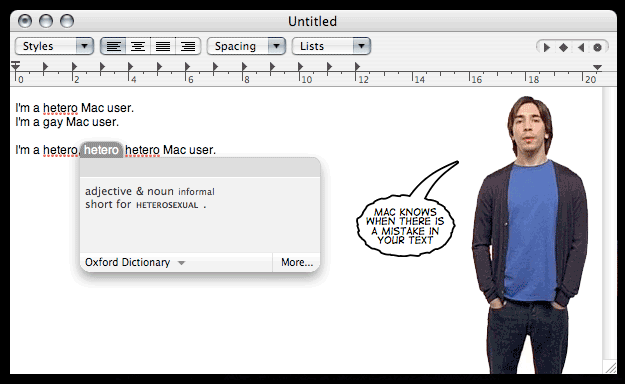Viewport: 625px width, 384px height.
Task: Click the misspelled hetero in the first line
Action: (60, 108)
